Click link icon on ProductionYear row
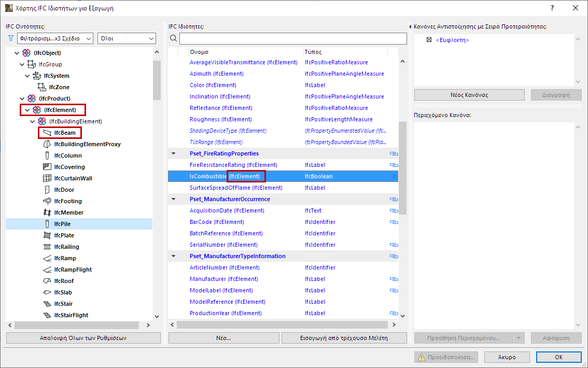588x368 pixels. tap(394, 313)
